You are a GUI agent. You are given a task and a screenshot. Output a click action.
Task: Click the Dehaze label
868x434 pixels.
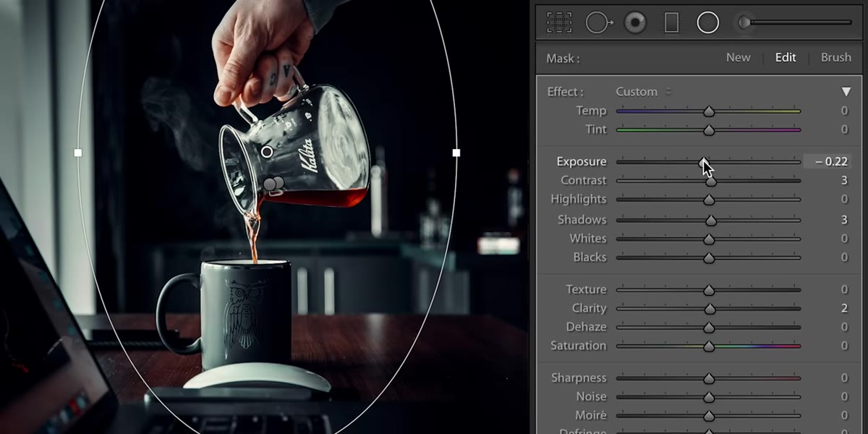pos(587,327)
